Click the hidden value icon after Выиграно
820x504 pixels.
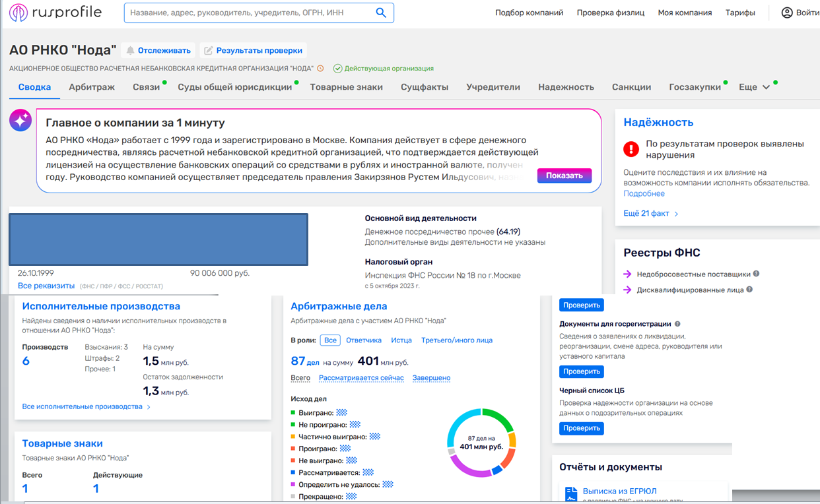[x=343, y=412]
